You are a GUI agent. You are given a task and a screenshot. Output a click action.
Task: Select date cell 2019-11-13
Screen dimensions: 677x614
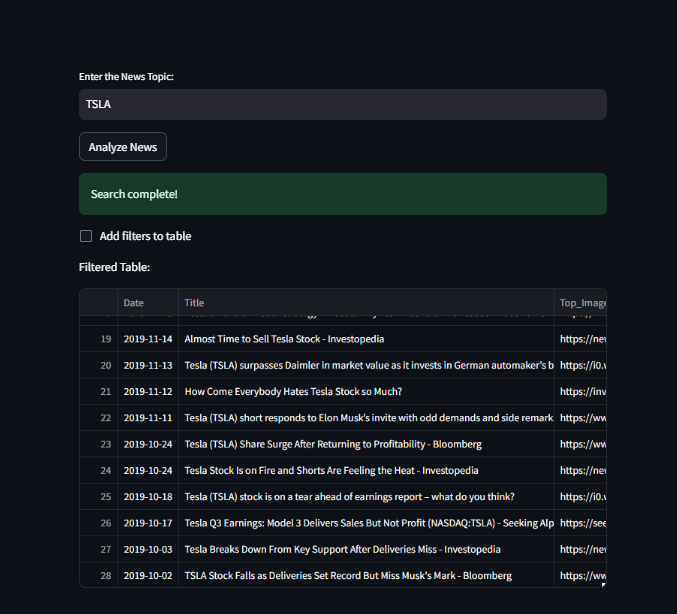click(x=148, y=365)
